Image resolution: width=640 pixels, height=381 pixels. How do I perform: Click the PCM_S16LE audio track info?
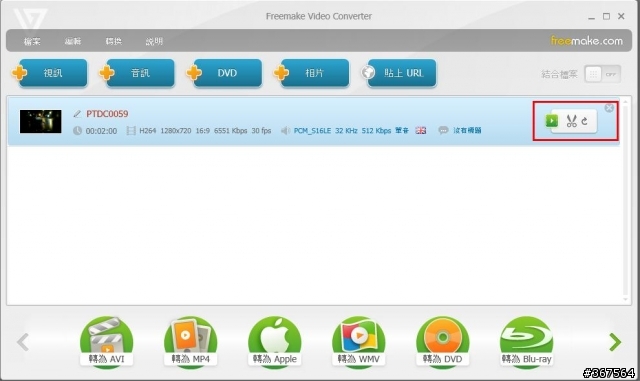coord(312,131)
